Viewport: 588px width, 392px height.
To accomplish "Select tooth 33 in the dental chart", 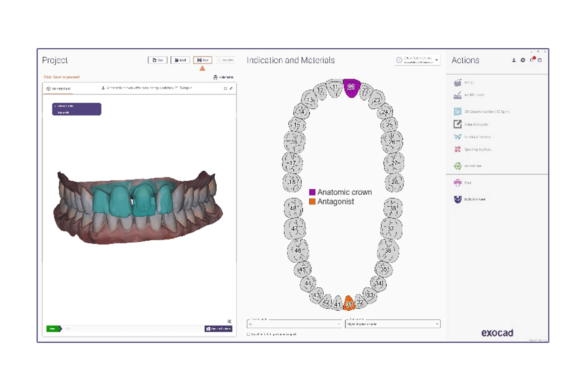I will point(370,295).
